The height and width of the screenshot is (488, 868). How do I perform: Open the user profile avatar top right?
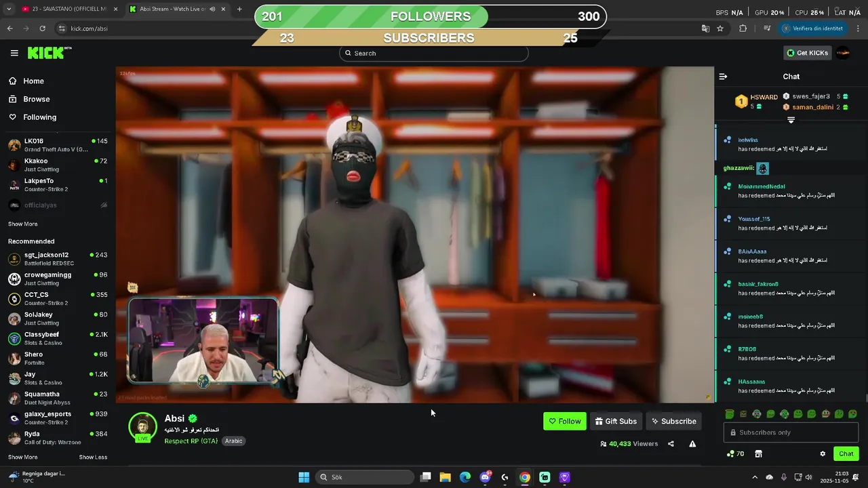(843, 53)
